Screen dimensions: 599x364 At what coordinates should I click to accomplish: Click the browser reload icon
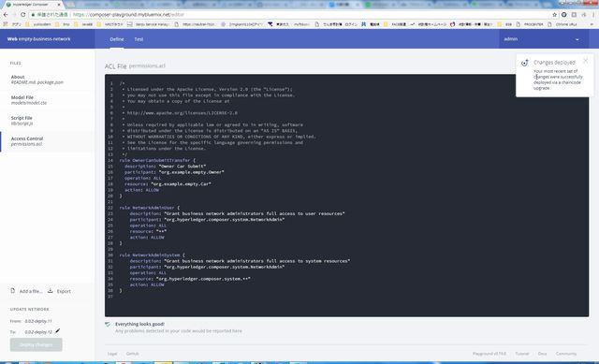[22, 15]
